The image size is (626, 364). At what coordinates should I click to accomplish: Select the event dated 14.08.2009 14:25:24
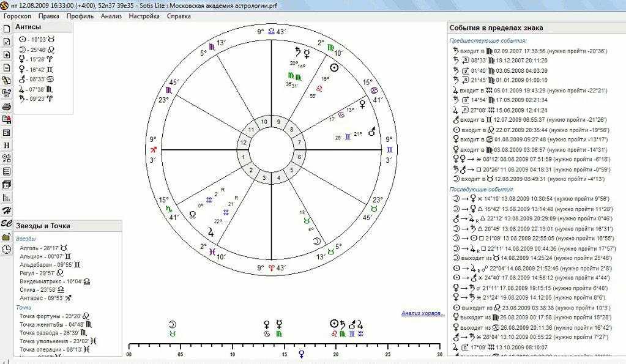tap(532, 258)
